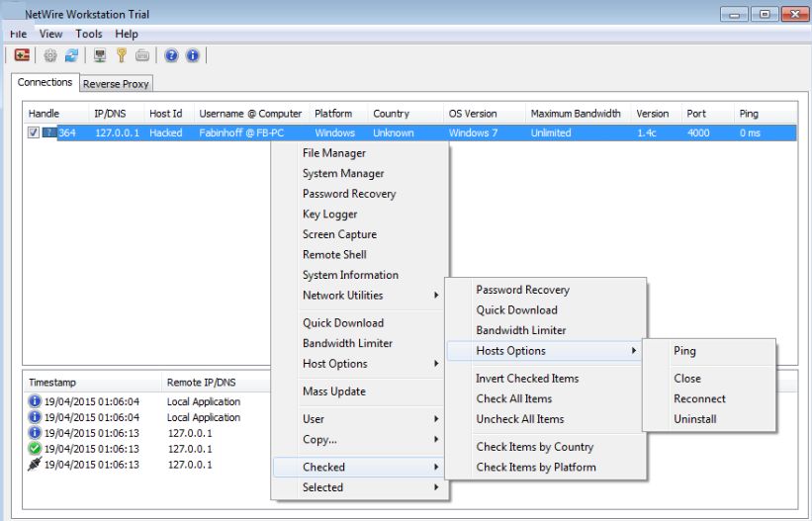This screenshot has height=521, width=812.
Task: Expand the User submenu arrow
Action: (436, 419)
